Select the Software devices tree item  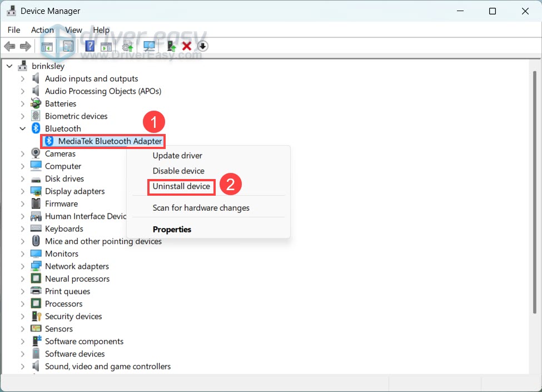coord(74,354)
